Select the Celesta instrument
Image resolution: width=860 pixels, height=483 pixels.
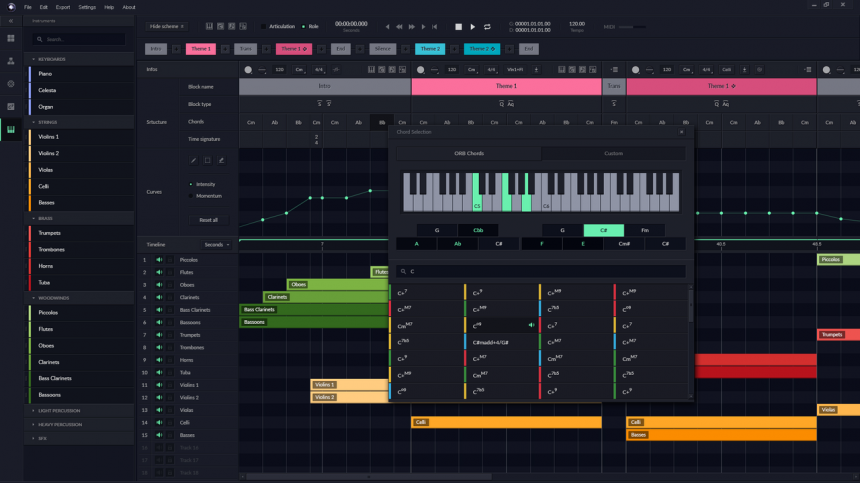click(81, 90)
